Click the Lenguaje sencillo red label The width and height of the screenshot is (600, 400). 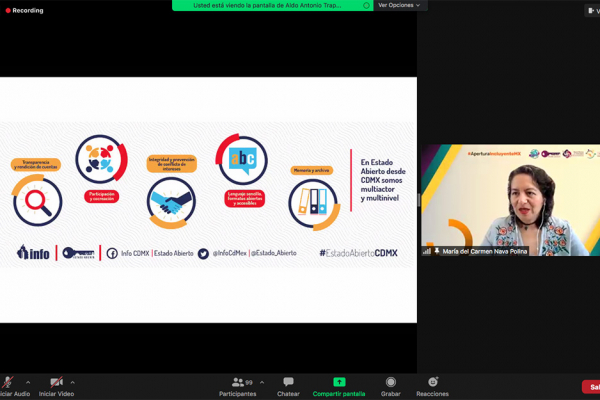pyautogui.click(x=245, y=199)
